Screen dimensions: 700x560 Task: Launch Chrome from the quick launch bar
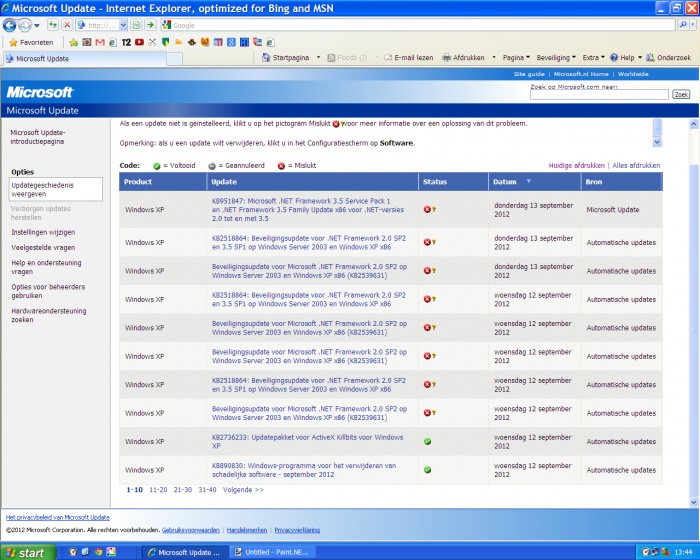pyautogui.click(x=98, y=552)
